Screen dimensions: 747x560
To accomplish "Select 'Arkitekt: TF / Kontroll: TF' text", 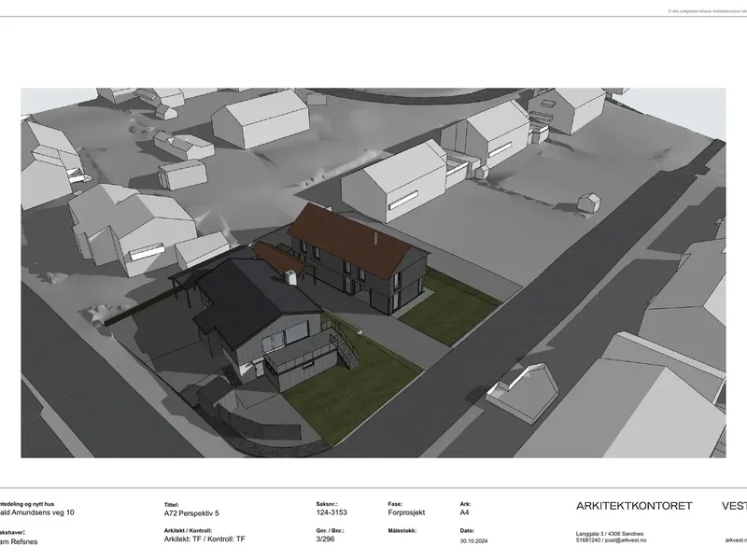I will pos(204,539).
